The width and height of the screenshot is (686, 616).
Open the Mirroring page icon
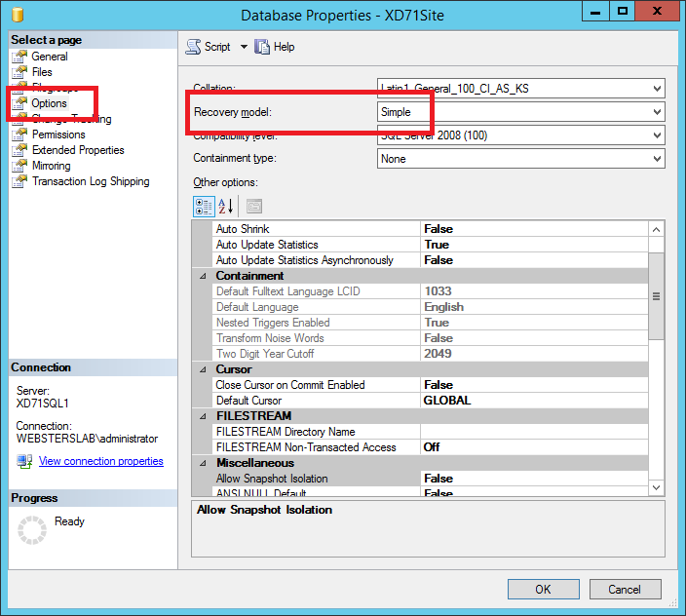click(x=19, y=166)
